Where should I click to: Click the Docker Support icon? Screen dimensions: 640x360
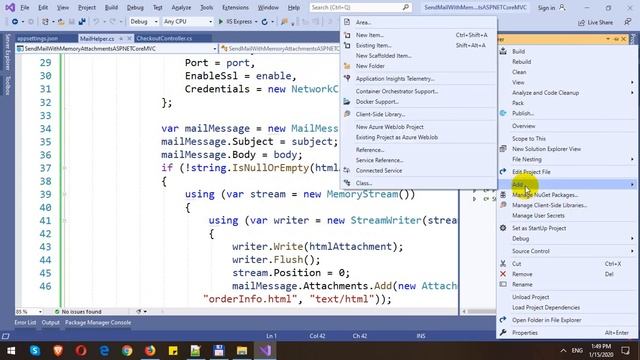coord(347,102)
